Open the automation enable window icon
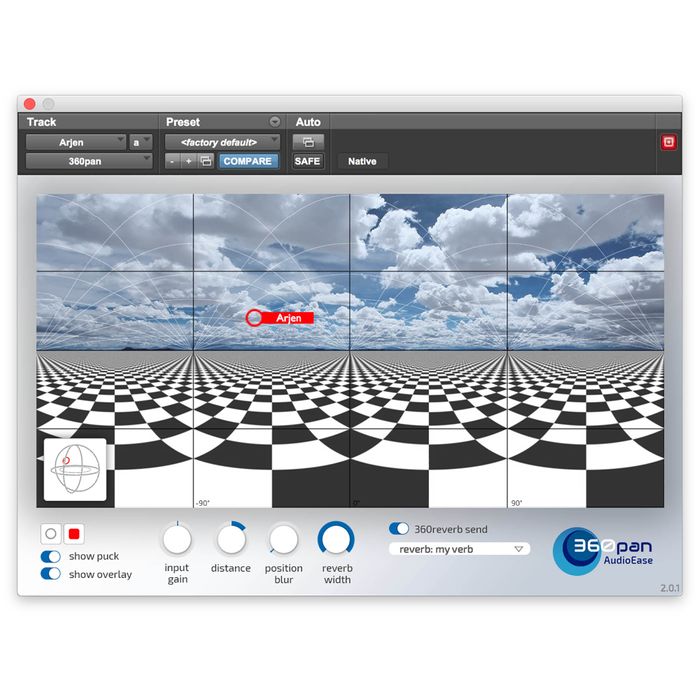700x700 pixels. (x=307, y=142)
